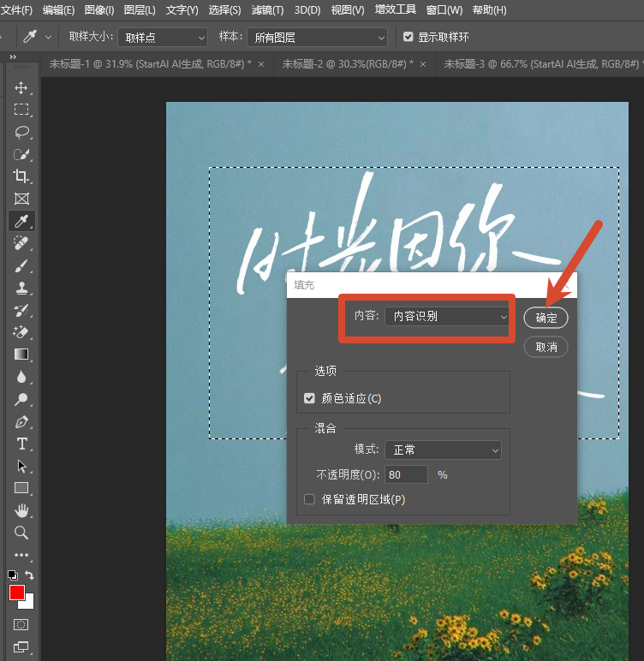Open the 编辑(E) menu
The image size is (644, 661).
point(58,9)
